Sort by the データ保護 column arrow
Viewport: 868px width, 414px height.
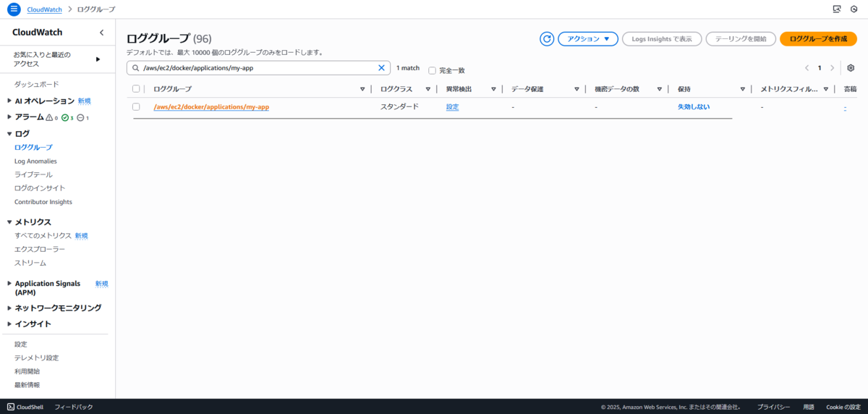(x=576, y=89)
